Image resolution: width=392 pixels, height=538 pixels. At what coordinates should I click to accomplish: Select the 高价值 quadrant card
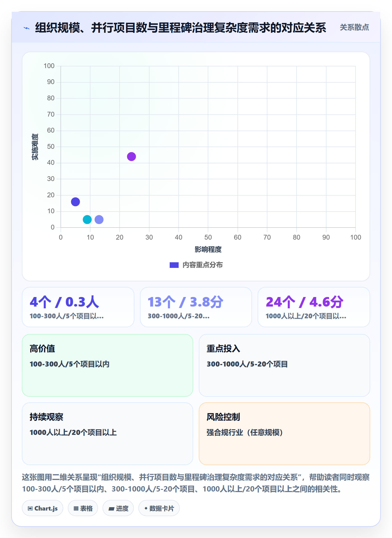pyautogui.click(x=108, y=365)
